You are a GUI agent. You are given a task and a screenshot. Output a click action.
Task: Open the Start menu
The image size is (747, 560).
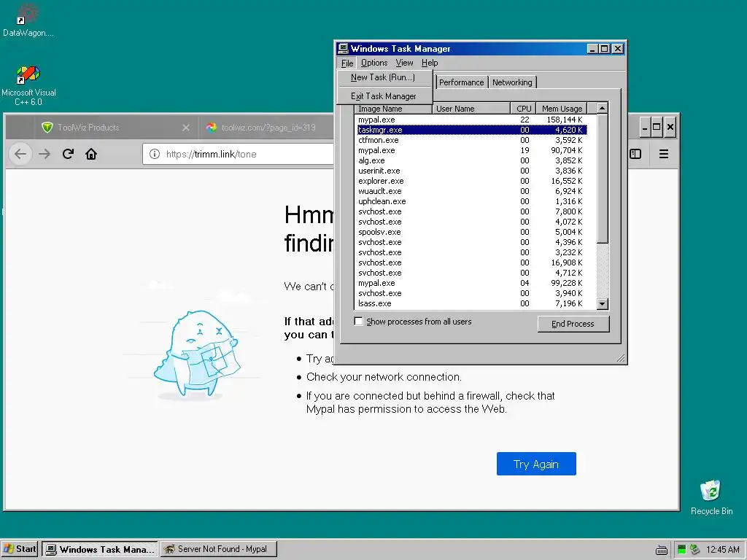click(x=20, y=549)
